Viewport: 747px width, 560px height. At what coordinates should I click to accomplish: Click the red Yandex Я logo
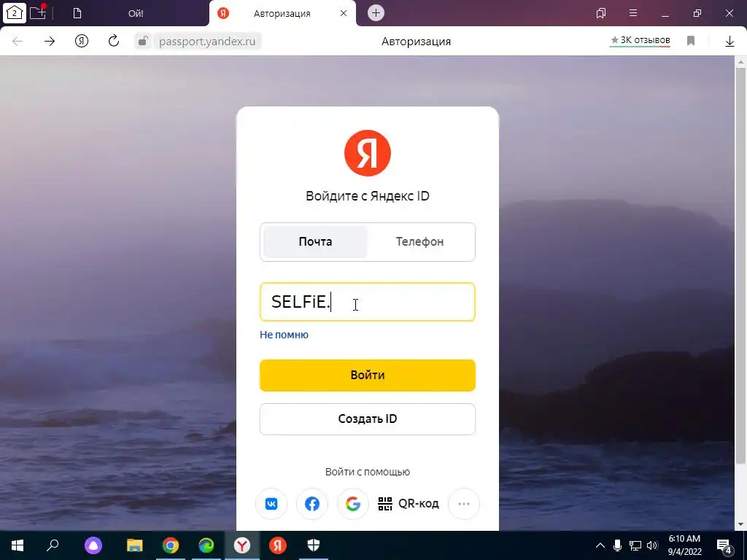point(368,153)
